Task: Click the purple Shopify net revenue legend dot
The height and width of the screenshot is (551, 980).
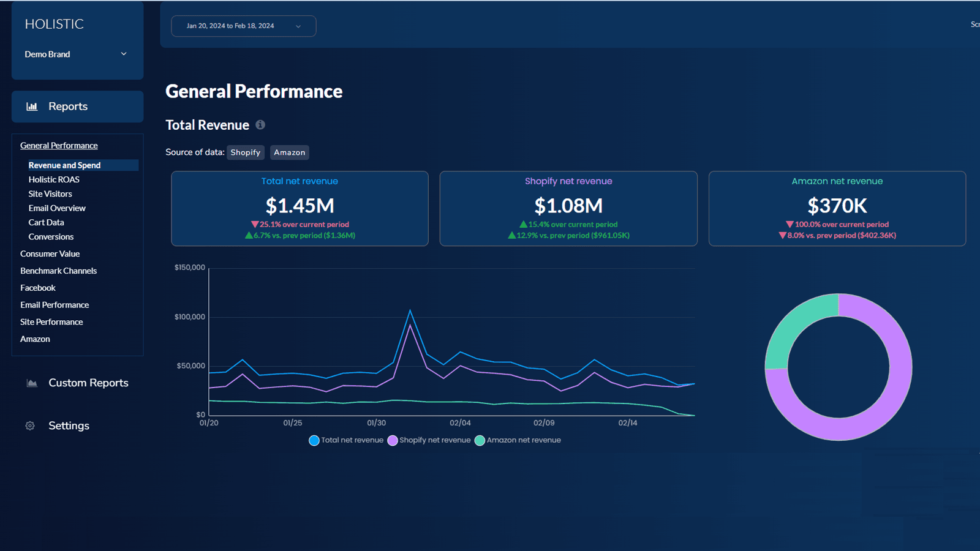Action: pos(393,440)
